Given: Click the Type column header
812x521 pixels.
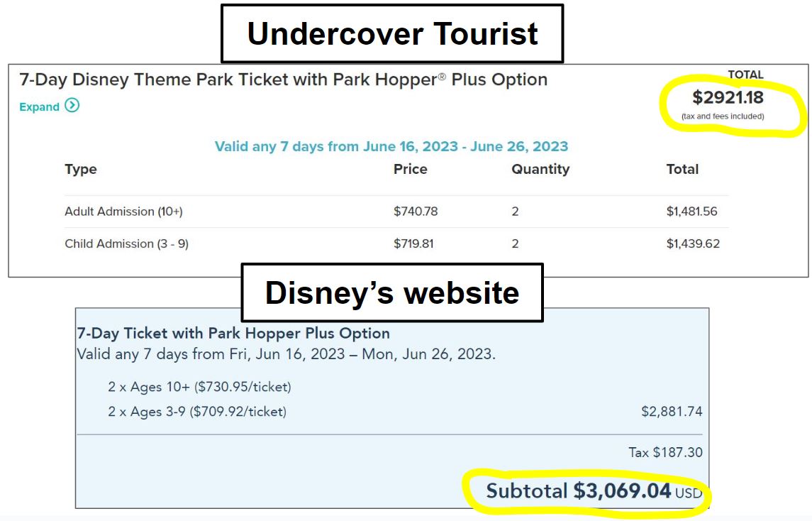Looking at the screenshot, I should pos(80,169).
